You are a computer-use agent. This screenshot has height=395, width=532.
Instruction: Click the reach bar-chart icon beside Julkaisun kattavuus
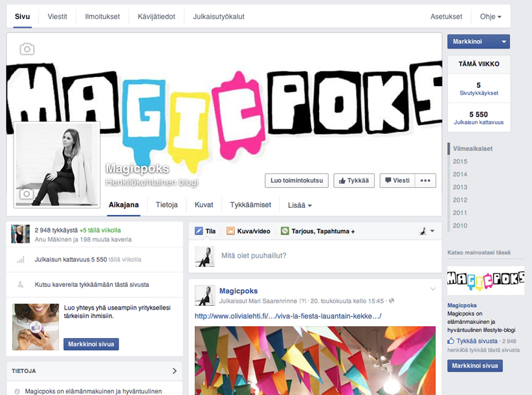click(21, 260)
